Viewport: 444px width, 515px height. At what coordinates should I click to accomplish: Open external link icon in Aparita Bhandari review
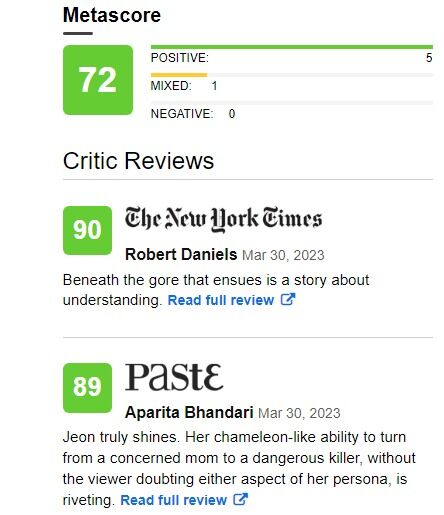tap(240, 499)
